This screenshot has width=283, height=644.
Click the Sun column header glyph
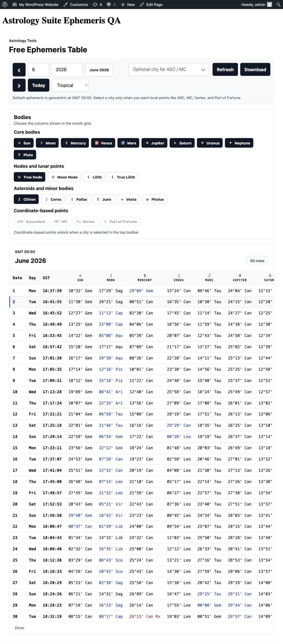tap(80, 276)
